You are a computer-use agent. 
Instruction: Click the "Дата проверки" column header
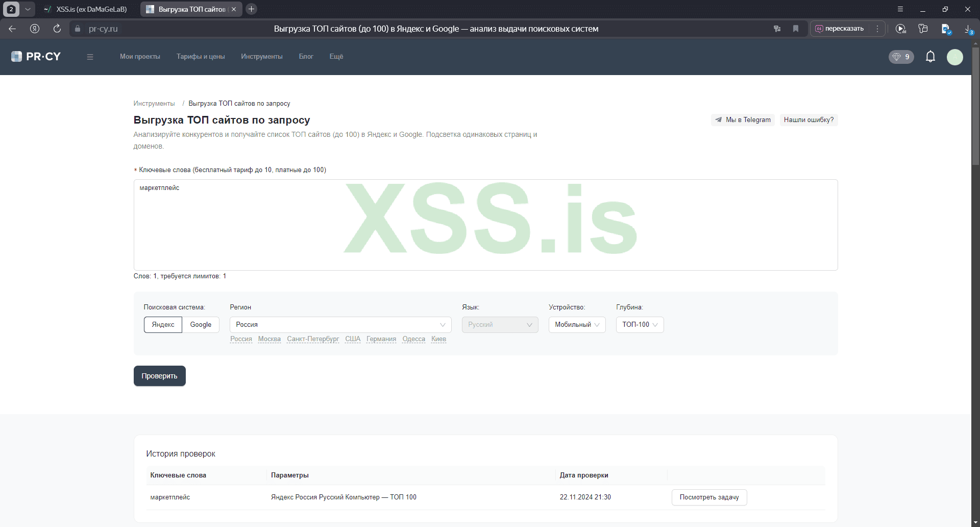coord(584,475)
